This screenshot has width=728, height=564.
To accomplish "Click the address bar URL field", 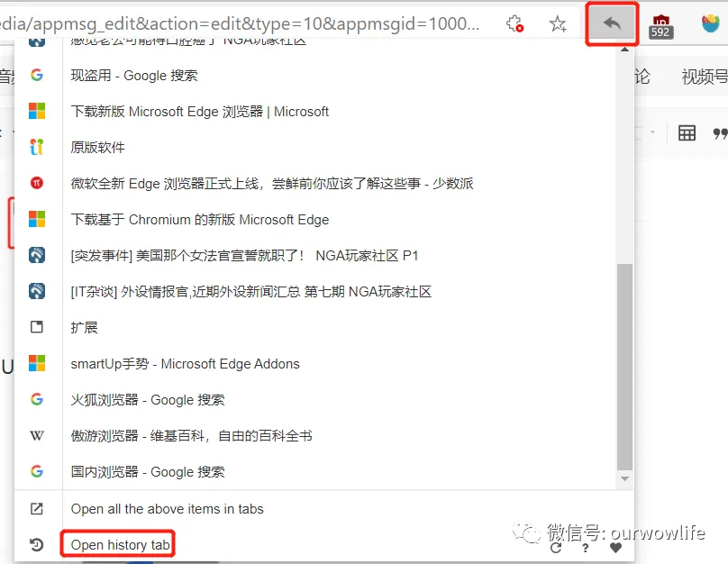I will (x=239, y=23).
